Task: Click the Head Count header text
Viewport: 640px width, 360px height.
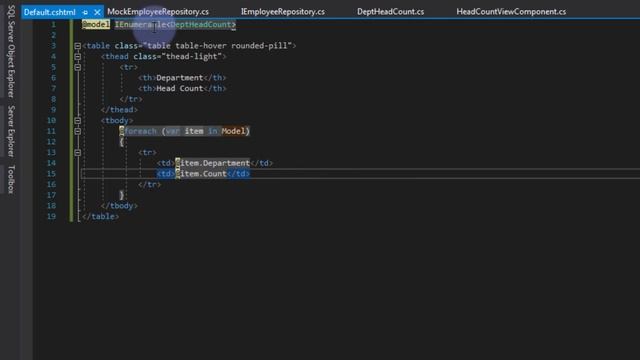Action: coord(180,89)
